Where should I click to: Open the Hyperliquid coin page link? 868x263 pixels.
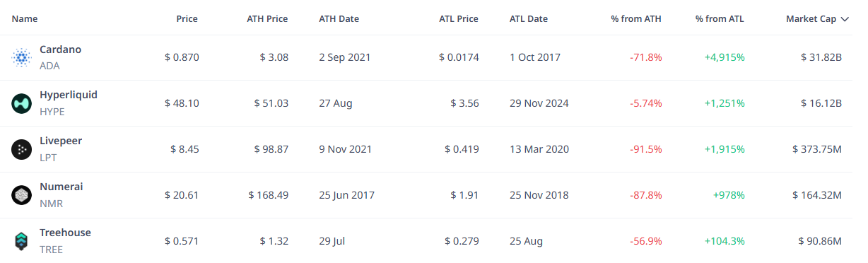[x=69, y=95]
